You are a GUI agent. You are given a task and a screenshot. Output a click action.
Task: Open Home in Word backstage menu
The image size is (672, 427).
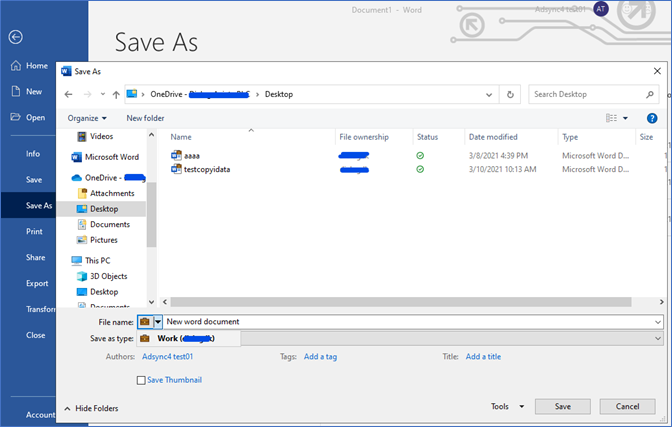coord(29,66)
